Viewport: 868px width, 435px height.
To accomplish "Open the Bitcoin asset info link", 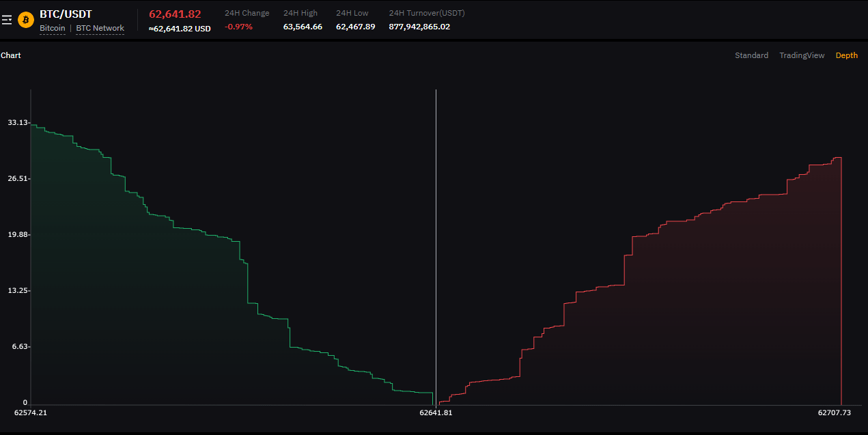I will click(52, 28).
